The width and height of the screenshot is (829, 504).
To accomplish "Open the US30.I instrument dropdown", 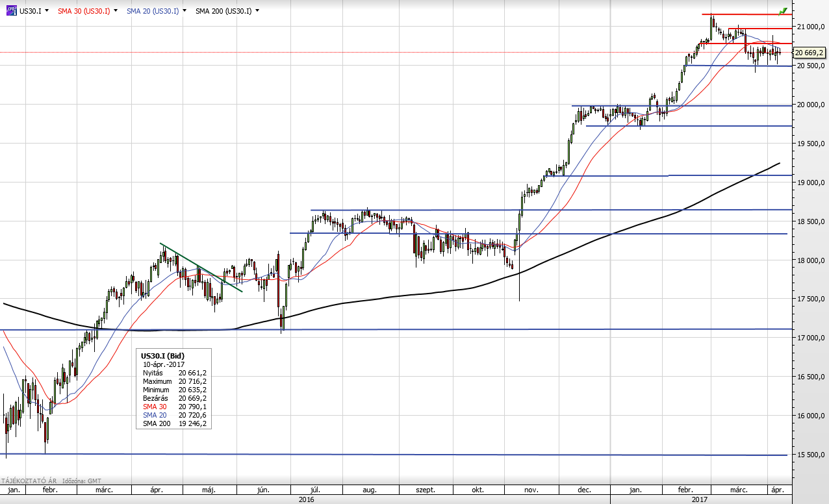I will click(x=47, y=11).
